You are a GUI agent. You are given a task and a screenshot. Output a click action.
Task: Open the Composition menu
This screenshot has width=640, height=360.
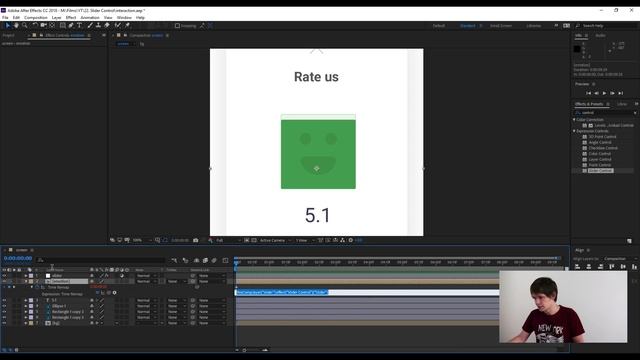coord(36,18)
